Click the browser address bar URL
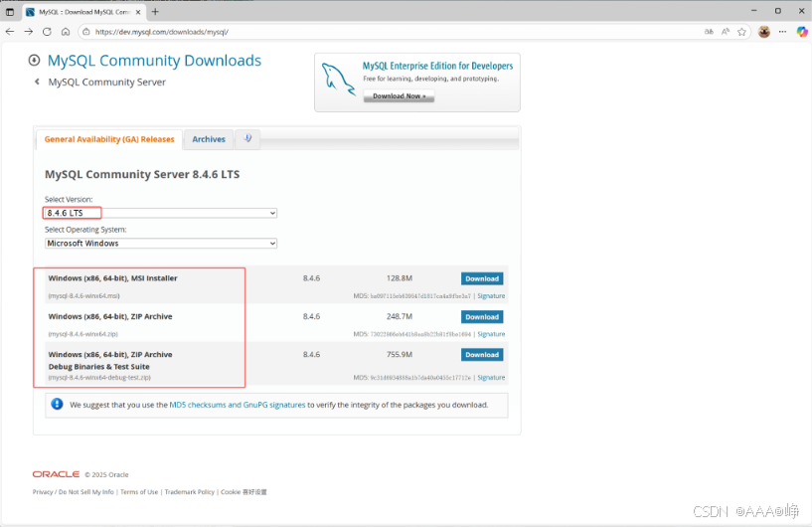 tap(162, 32)
